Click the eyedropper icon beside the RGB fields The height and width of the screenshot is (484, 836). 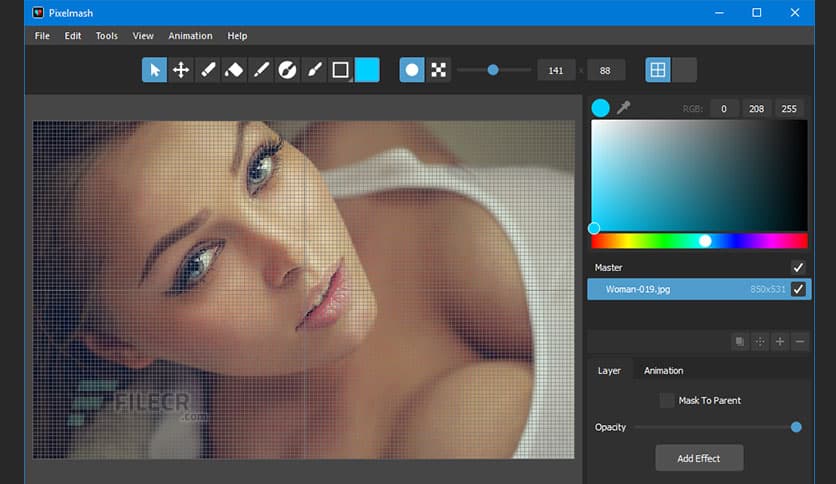point(624,108)
